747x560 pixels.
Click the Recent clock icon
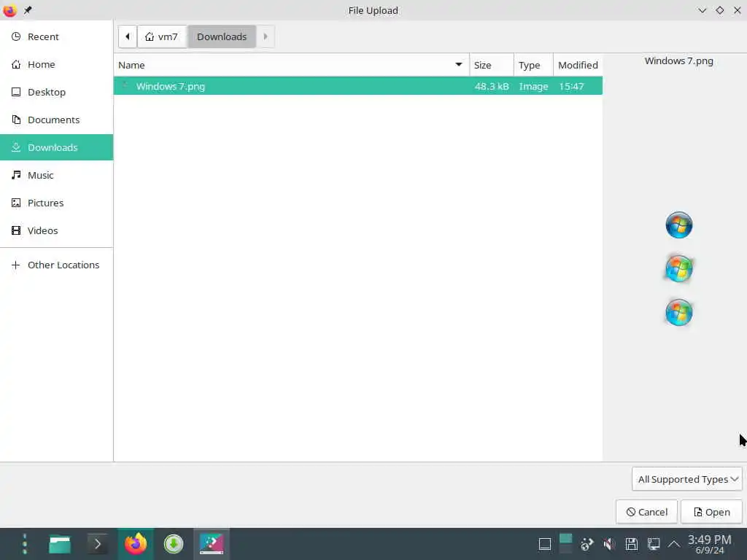[x=16, y=36]
